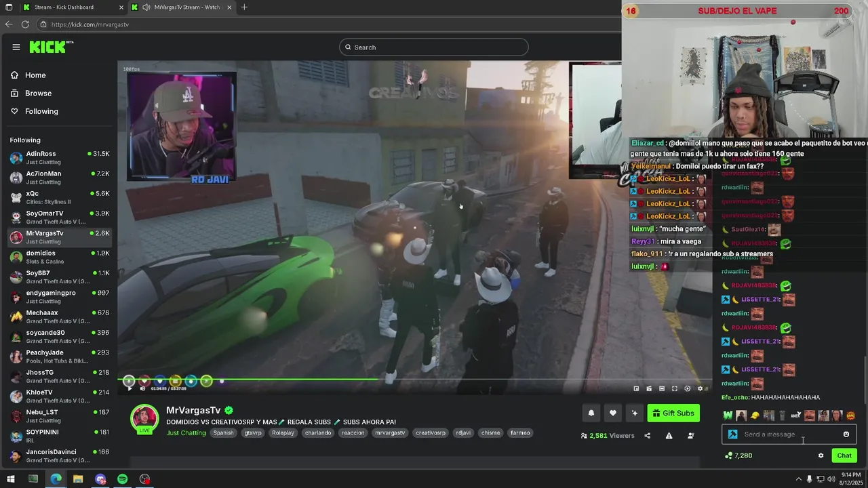This screenshot has height=488, width=868.
Task: Toggle notifications with the bell button
Action: pyautogui.click(x=591, y=413)
